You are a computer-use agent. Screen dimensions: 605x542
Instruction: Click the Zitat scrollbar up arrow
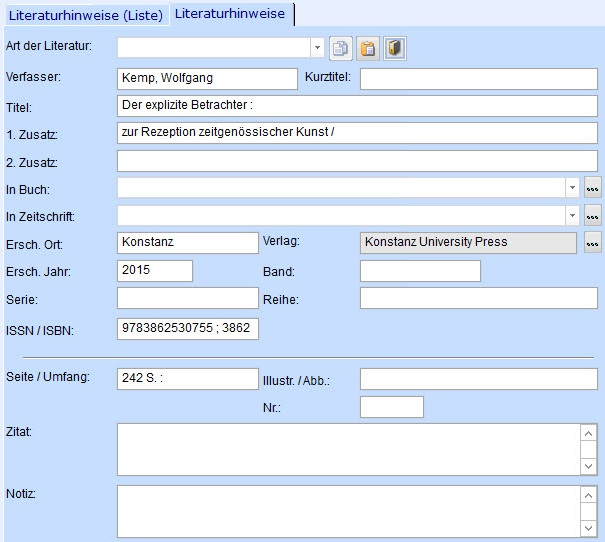588,434
